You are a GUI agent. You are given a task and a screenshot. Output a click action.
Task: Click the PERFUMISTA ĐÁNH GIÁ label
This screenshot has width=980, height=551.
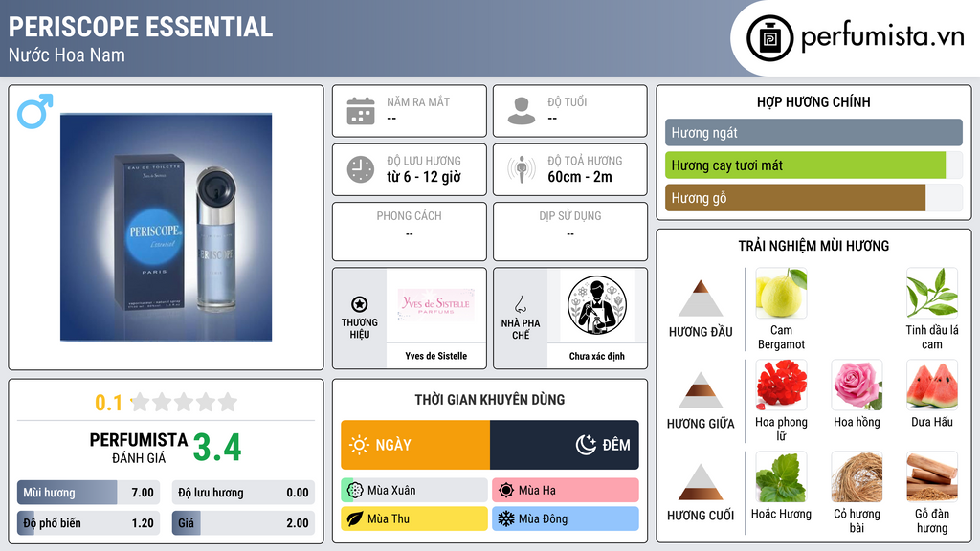click(x=138, y=448)
